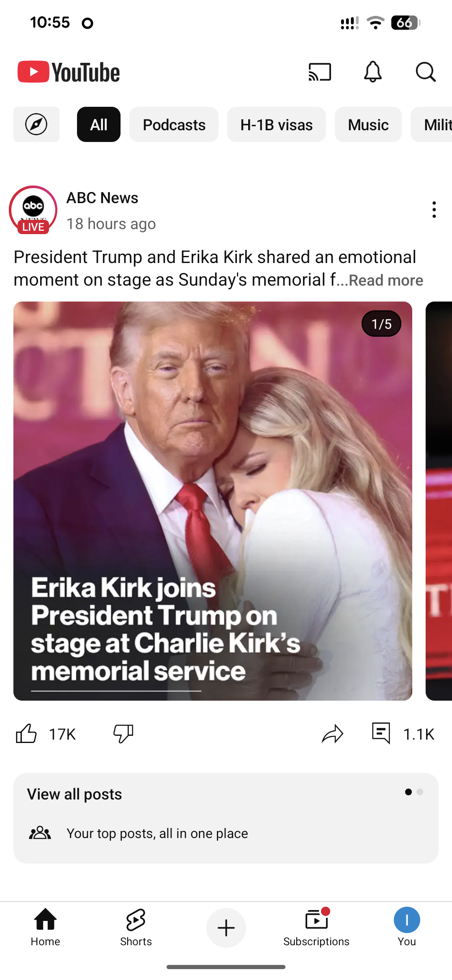Open notifications bell

[372, 72]
